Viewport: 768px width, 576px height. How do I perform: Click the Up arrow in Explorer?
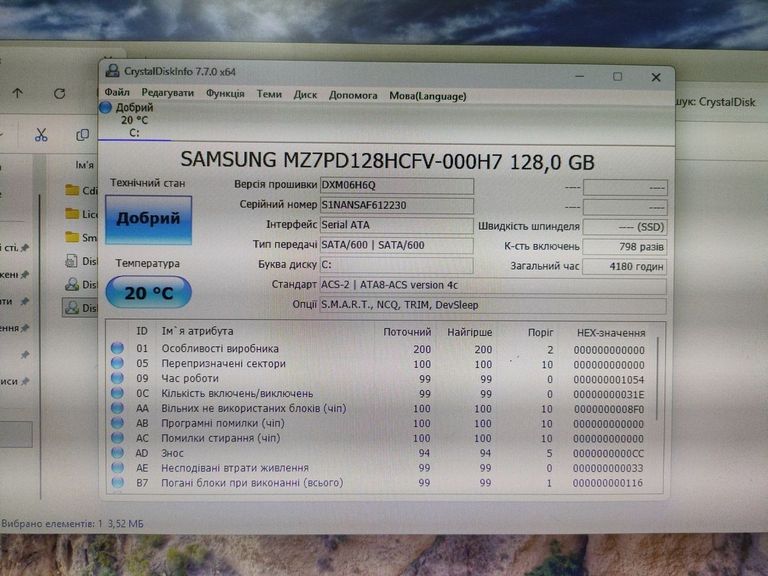coord(18,93)
